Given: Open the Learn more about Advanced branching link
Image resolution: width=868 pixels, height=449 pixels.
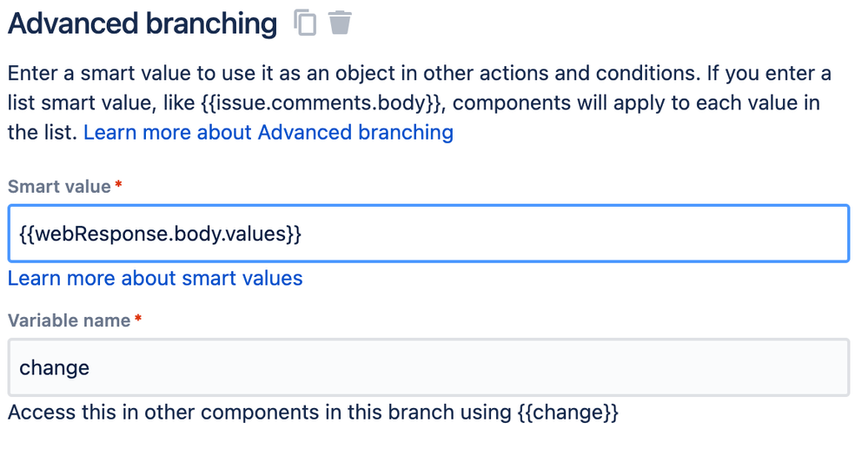Looking at the screenshot, I should click(268, 132).
